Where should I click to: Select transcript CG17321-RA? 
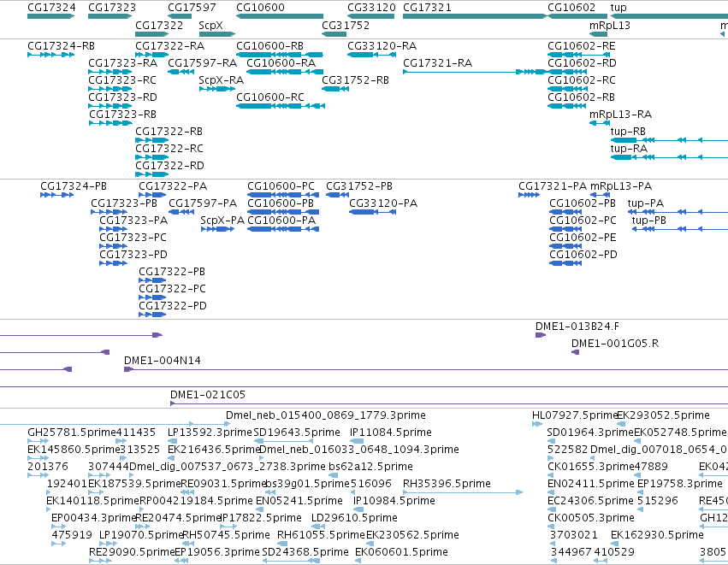[x=476, y=72]
